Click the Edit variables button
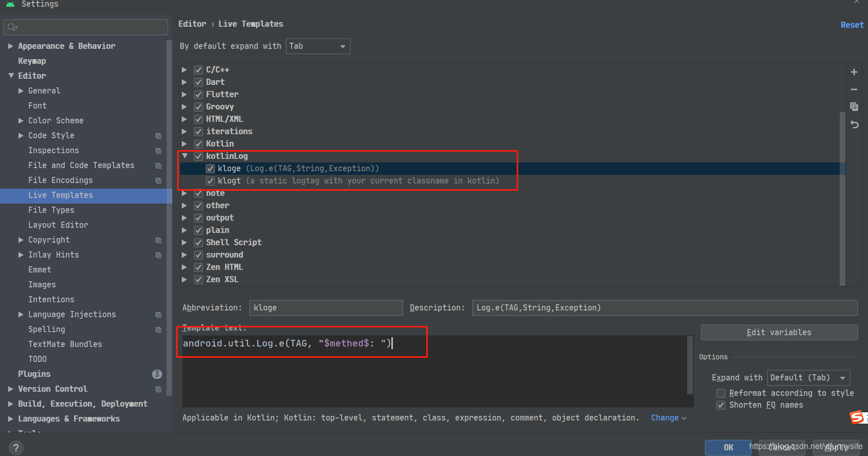The image size is (868, 456). pos(779,333)
